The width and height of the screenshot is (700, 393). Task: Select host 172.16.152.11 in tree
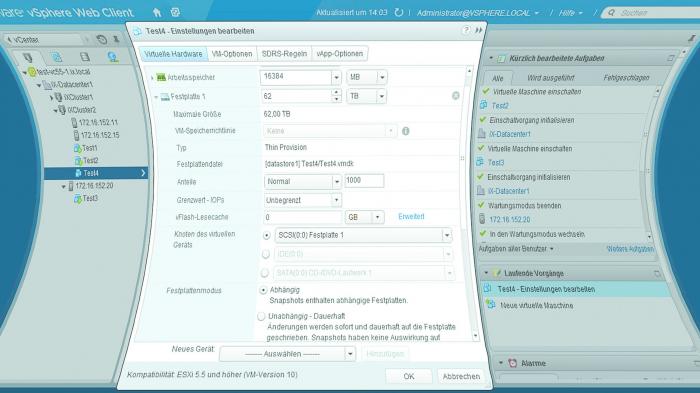[x=98, y=122]
